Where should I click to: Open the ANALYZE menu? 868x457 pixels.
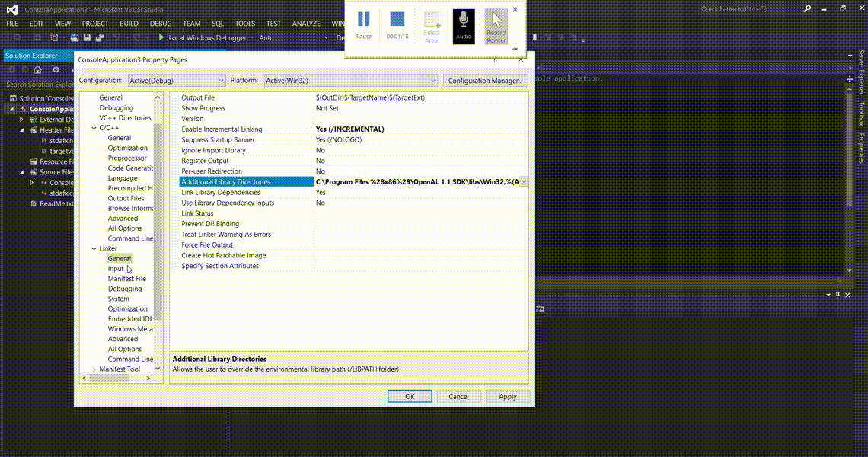[x=306, y=24]
